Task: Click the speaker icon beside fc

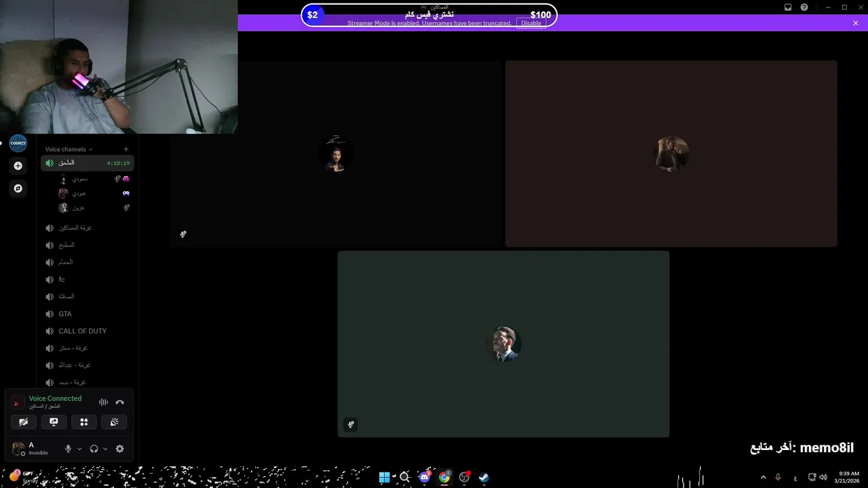Action: 50,279
